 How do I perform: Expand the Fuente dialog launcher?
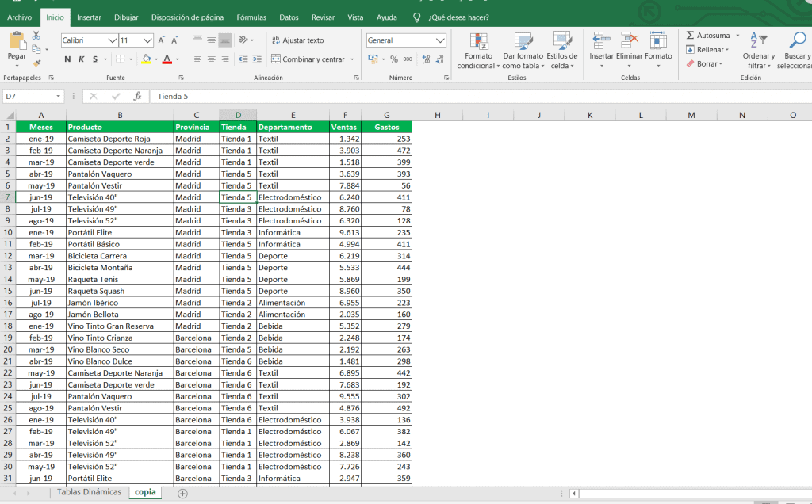coord(182,78)
